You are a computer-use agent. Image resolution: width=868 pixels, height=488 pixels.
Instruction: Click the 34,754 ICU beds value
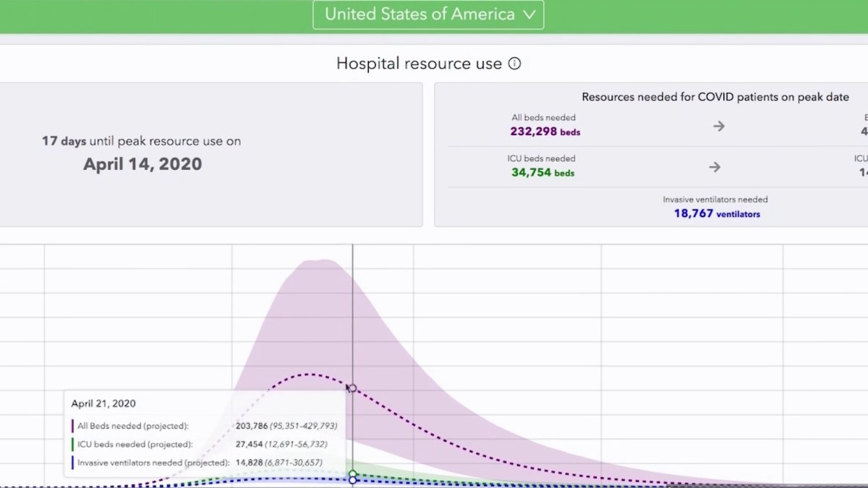click(x=542, y=173)
